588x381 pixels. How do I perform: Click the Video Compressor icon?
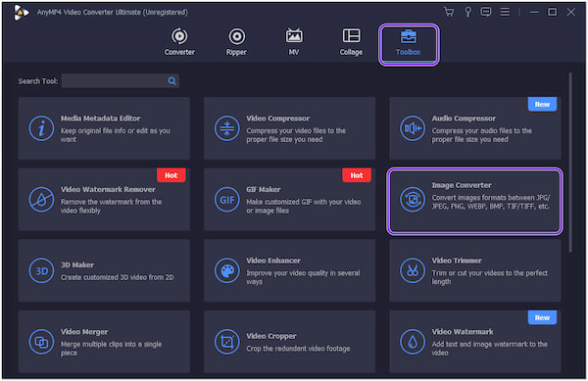[x=227, y=128]
